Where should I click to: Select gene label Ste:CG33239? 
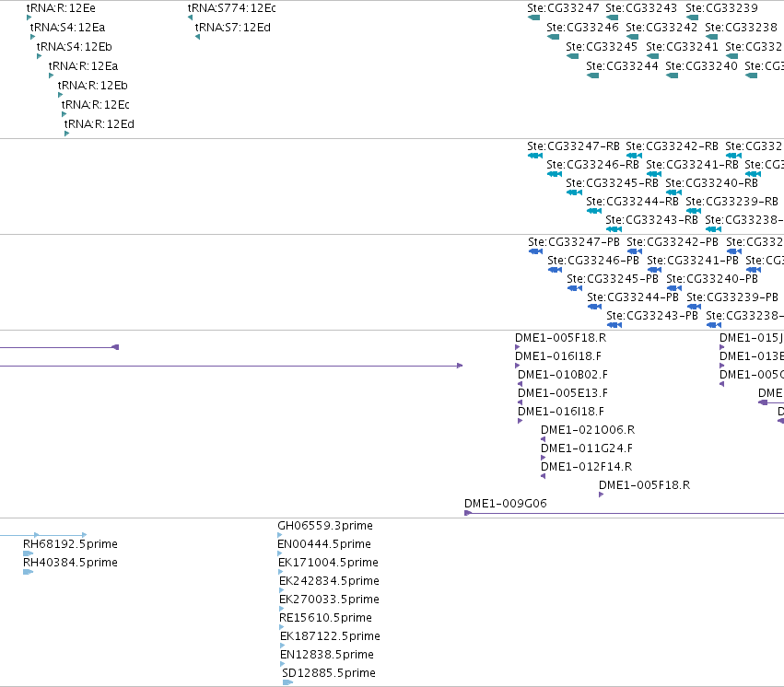(x=721, y=8)
